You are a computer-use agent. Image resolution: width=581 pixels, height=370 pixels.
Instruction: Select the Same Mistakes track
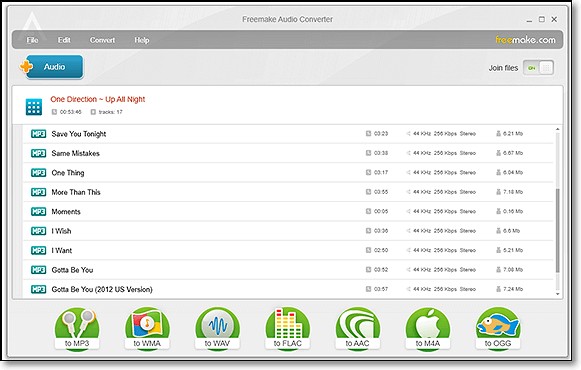tap(288, 153)
